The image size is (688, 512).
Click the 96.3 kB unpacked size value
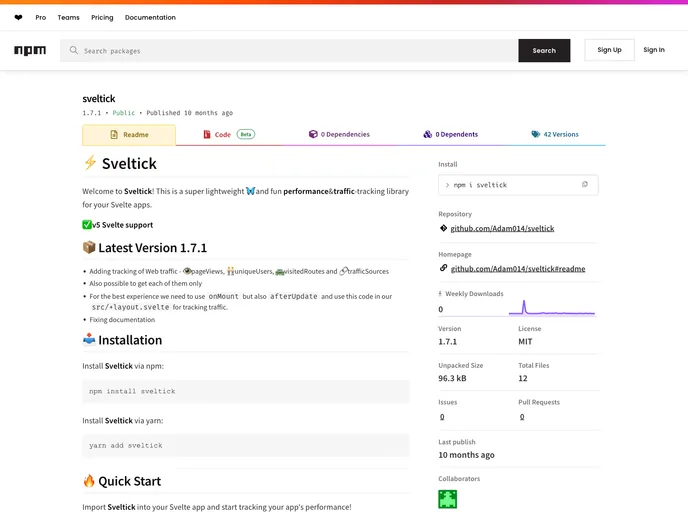point(452,378)
